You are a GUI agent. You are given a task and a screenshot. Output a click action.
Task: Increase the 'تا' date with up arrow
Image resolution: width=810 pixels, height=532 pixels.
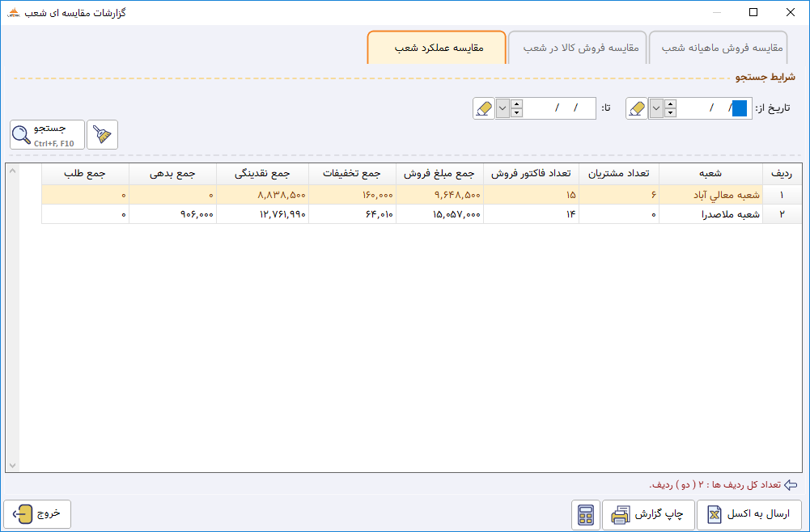(516, 103)
